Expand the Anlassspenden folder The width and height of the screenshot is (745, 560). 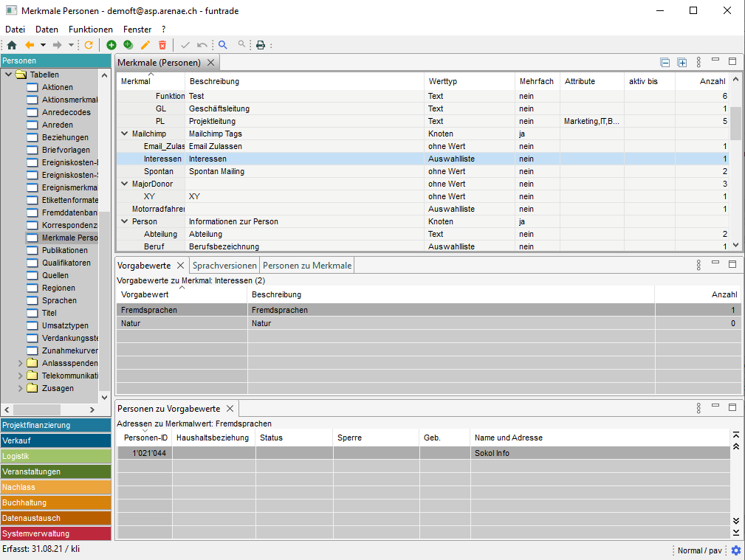(21, 363)
